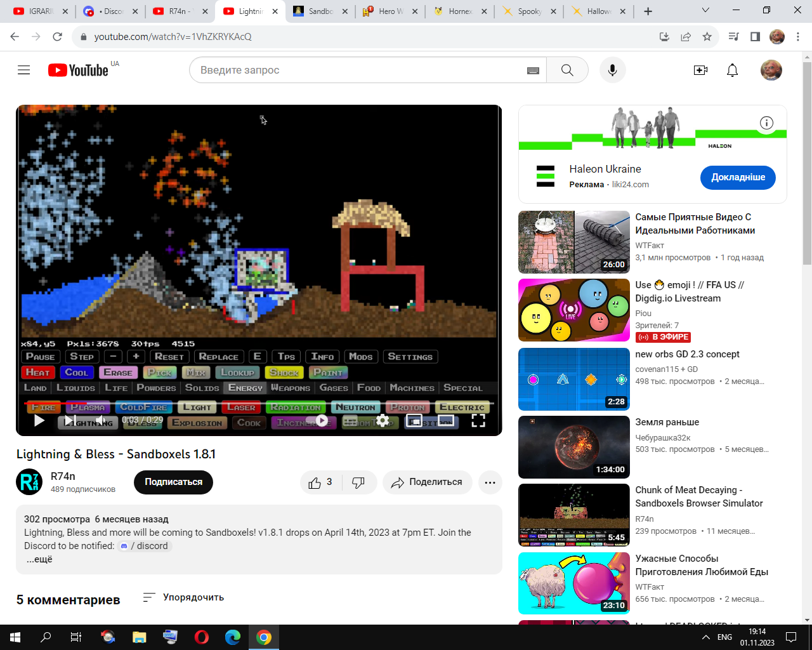Reload the page with the refresh icon
This screenshot has height=650, width=812.
pos(58,37)
